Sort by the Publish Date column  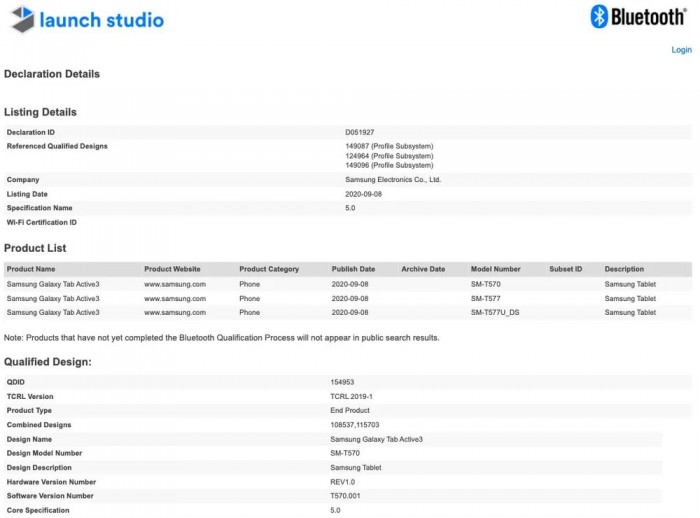pyautogui.click(x=354, y=269)
